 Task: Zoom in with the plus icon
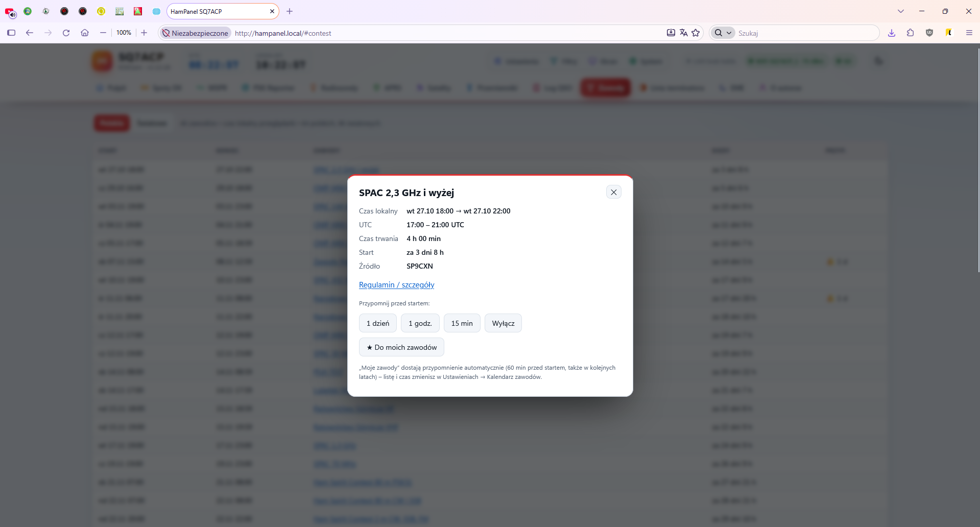[x=144, y=33]
